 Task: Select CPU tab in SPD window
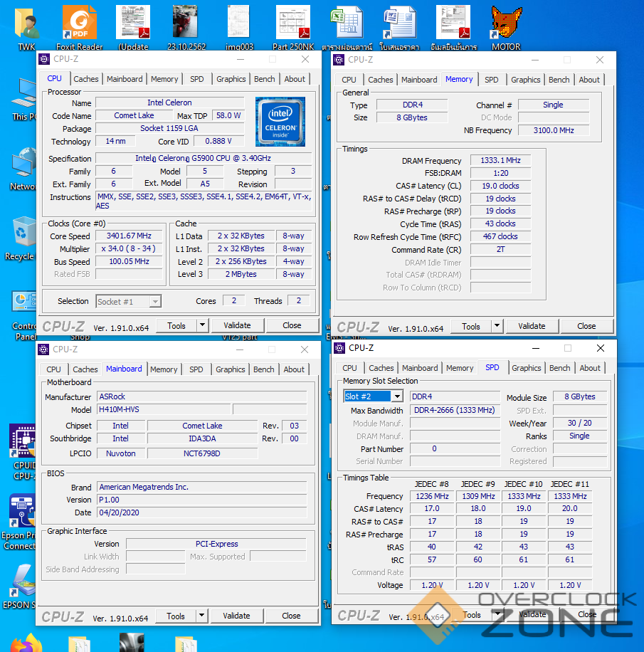[x=349, y=368]
